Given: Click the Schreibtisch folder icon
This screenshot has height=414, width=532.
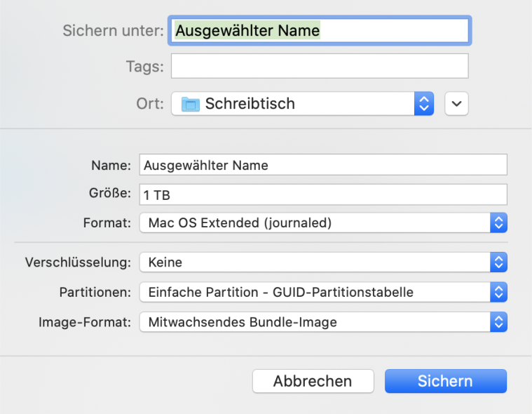Looking at the screenshot, I should pyautogui.click(x=191, y=104).
